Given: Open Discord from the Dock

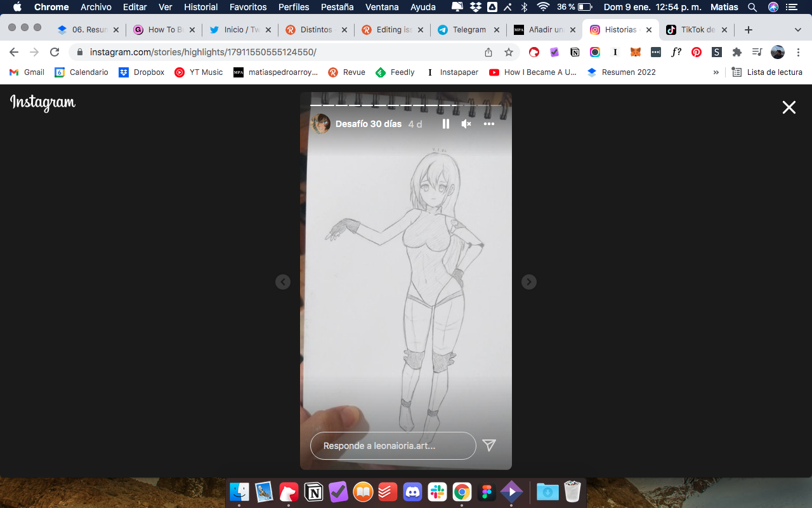Looking at the screenshot, I should click(x=412, y=491).
